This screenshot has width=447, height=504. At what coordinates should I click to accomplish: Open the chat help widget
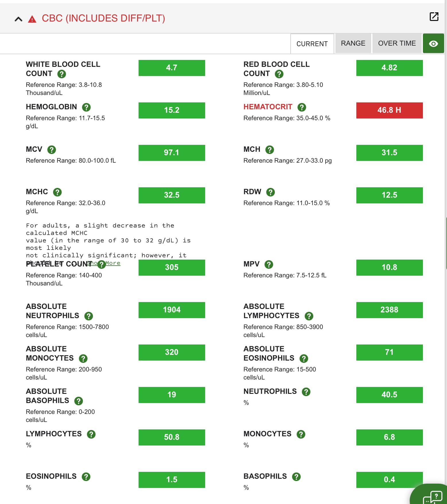[x=433, y=497]
